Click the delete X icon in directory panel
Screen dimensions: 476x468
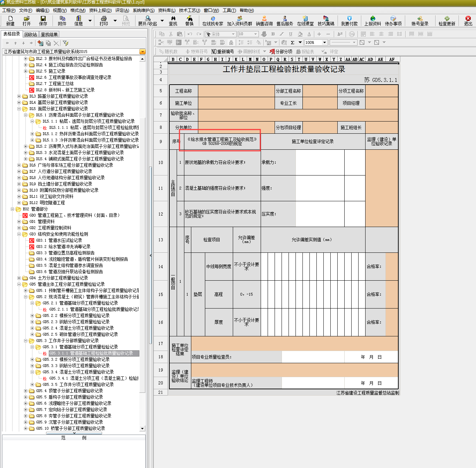click(56, 43)
